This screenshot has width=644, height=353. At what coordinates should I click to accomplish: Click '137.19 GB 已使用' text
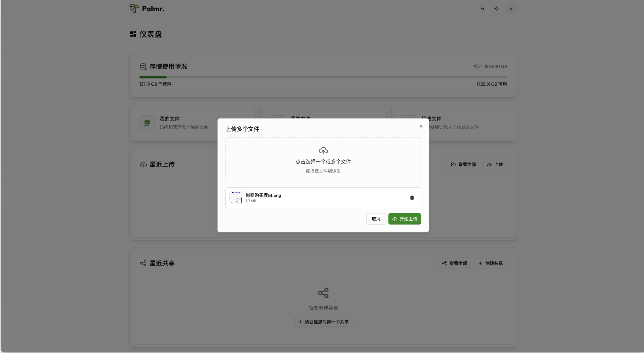pos(156,84)
